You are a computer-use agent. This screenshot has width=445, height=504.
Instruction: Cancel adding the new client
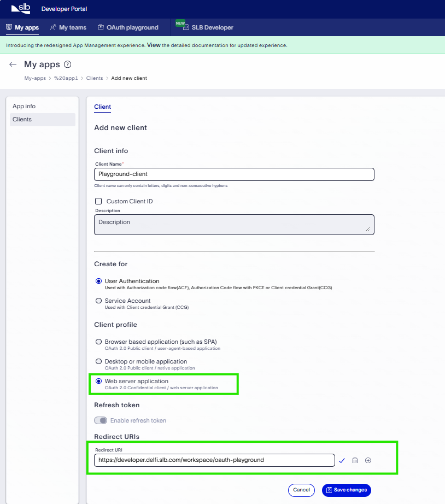[301, 490]
